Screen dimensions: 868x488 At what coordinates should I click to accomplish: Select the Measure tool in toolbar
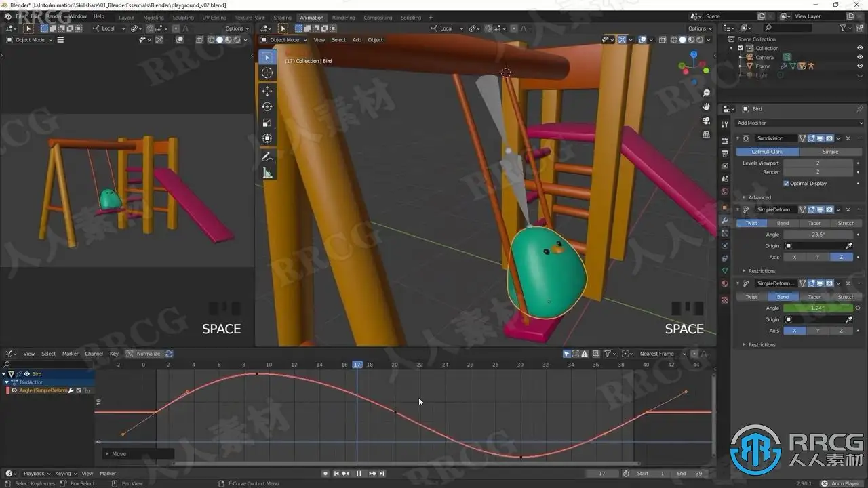[267, 174]
